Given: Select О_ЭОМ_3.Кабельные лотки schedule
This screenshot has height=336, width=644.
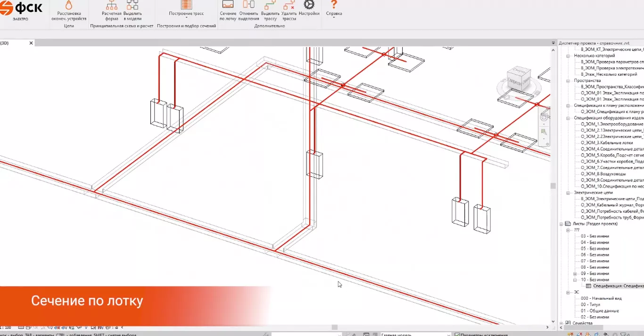Looking at the screenshot, I should point(606,143).
